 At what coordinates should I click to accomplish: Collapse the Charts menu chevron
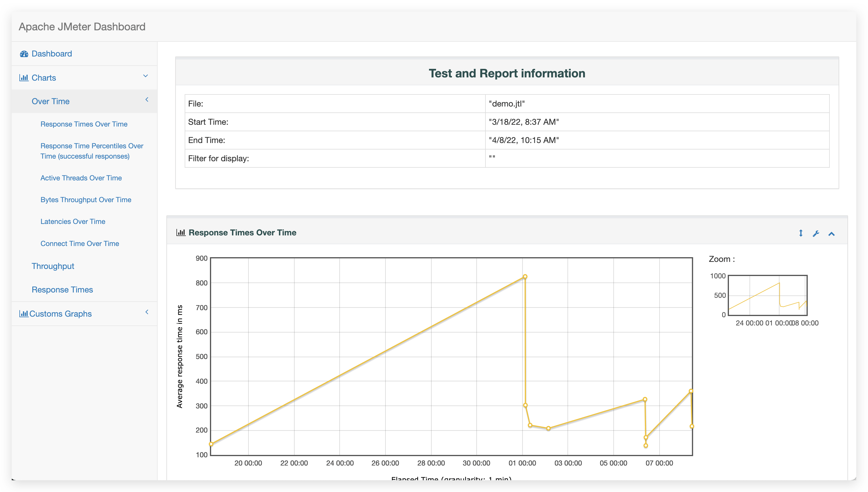(x=146, y=76)
